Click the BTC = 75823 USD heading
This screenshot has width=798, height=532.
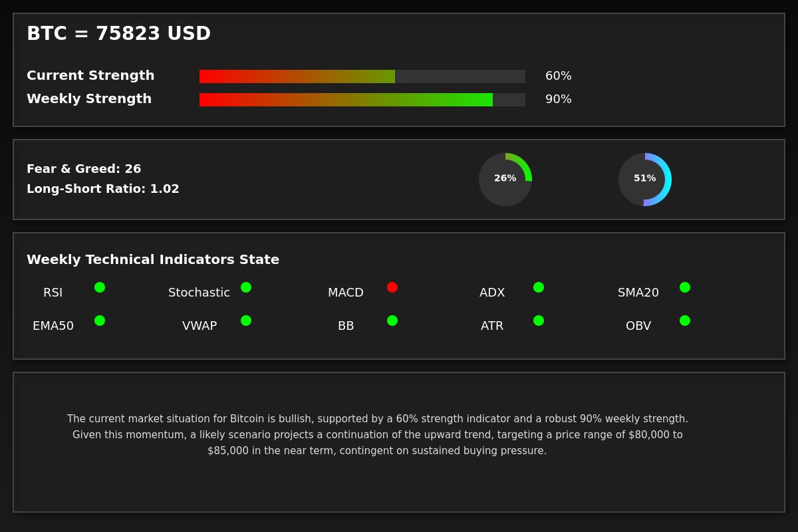click(x=118, y=34)
